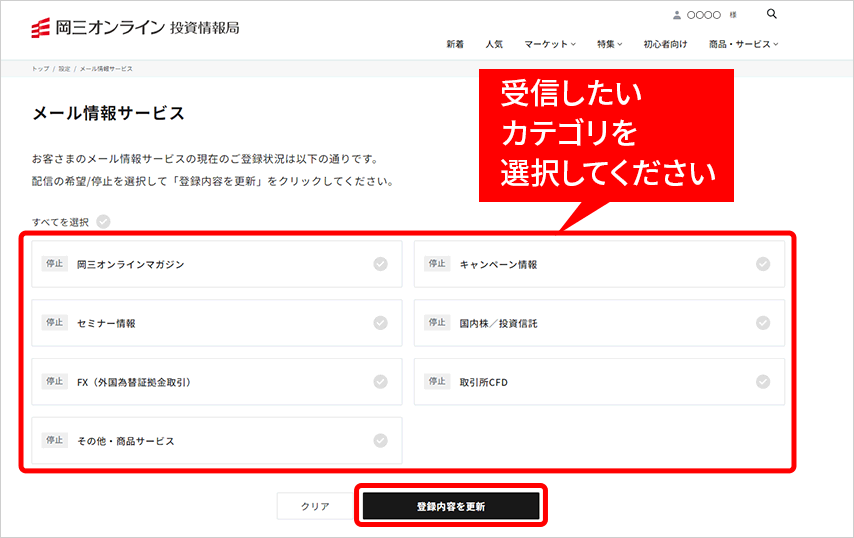Click the 取引所CFD label

[x=484, y=382]
